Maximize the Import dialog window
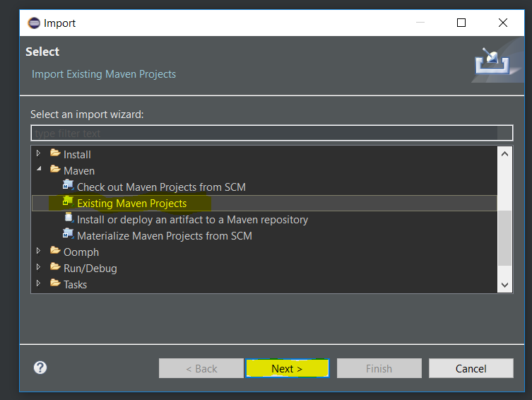Image resolution: width=532 pixels, height=400 pixels. point(461,23)
